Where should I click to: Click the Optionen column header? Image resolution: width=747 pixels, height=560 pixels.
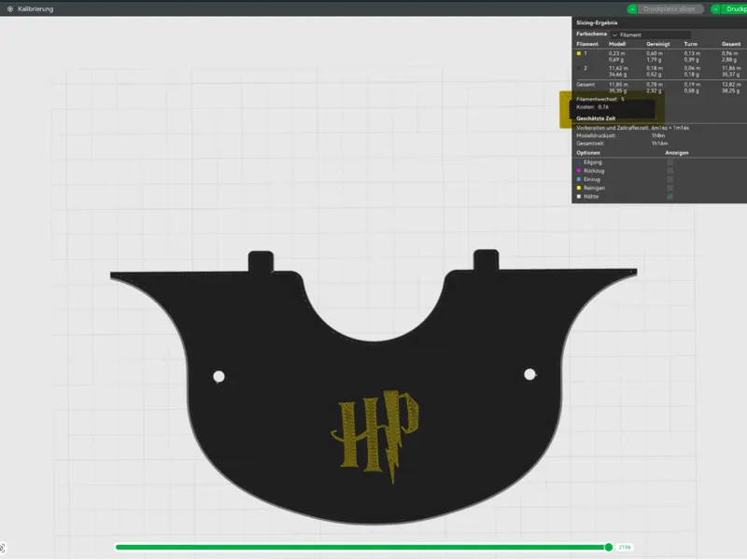[x=588, y=153]
